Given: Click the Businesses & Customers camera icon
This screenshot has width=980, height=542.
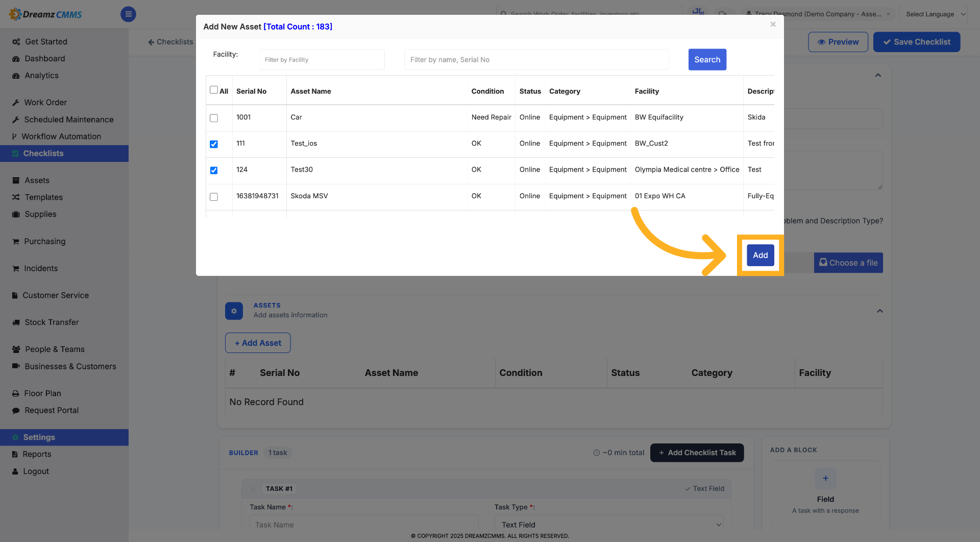Looking at the screenshot, I should click(x=16, y=366).
